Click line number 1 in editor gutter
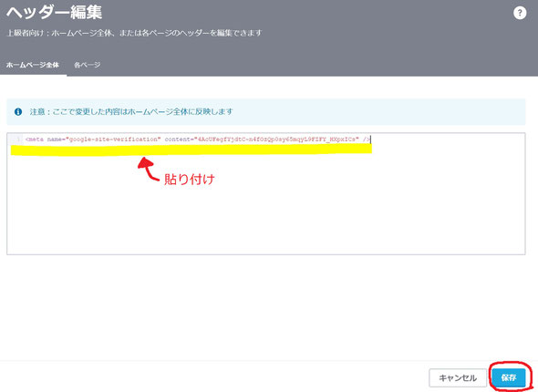 click(18, 139)
